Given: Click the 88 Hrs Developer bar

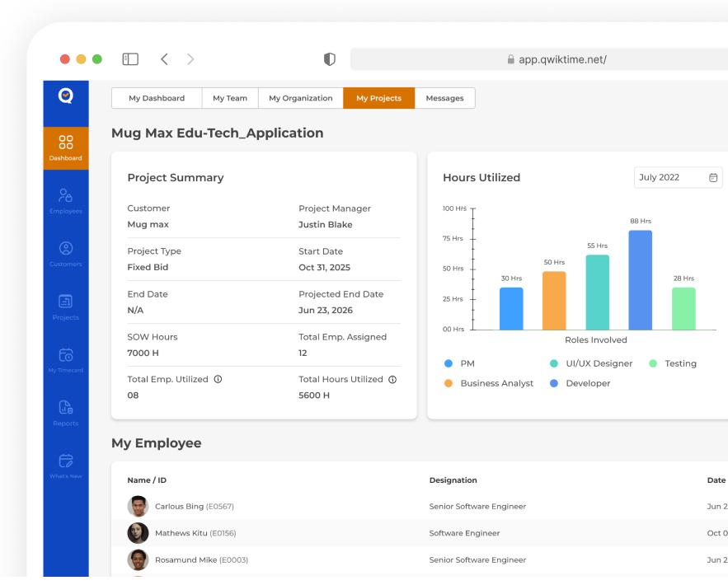Looking at the screenshot, I should pos(641,280).
